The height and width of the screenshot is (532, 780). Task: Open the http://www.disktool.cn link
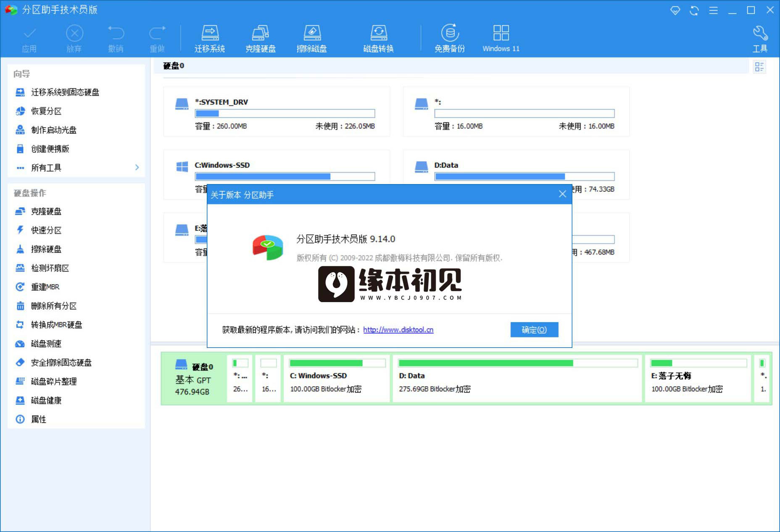coord(398,330)
